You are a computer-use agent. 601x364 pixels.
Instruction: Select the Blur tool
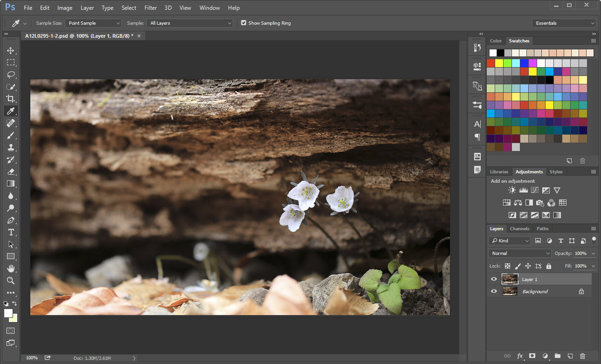(x=10, y=196)
